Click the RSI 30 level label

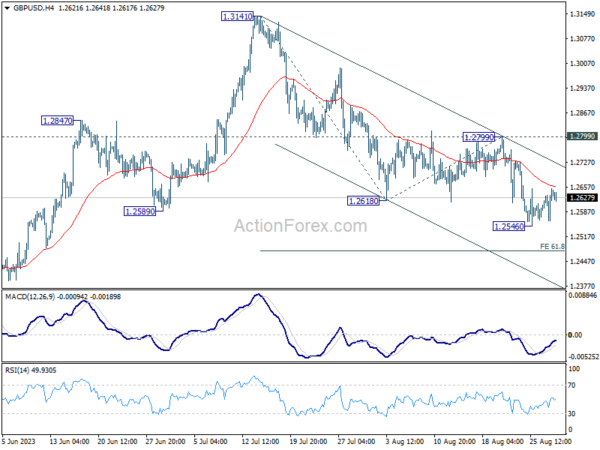pyautogui.click(x=572, y=414)
